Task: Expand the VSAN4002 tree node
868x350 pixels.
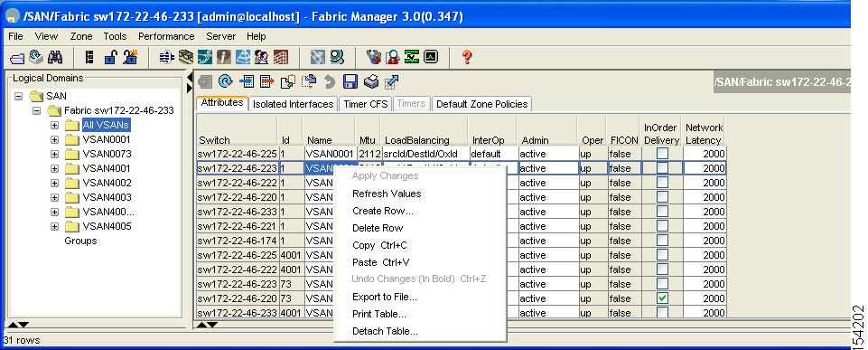Action: point(54,183)
